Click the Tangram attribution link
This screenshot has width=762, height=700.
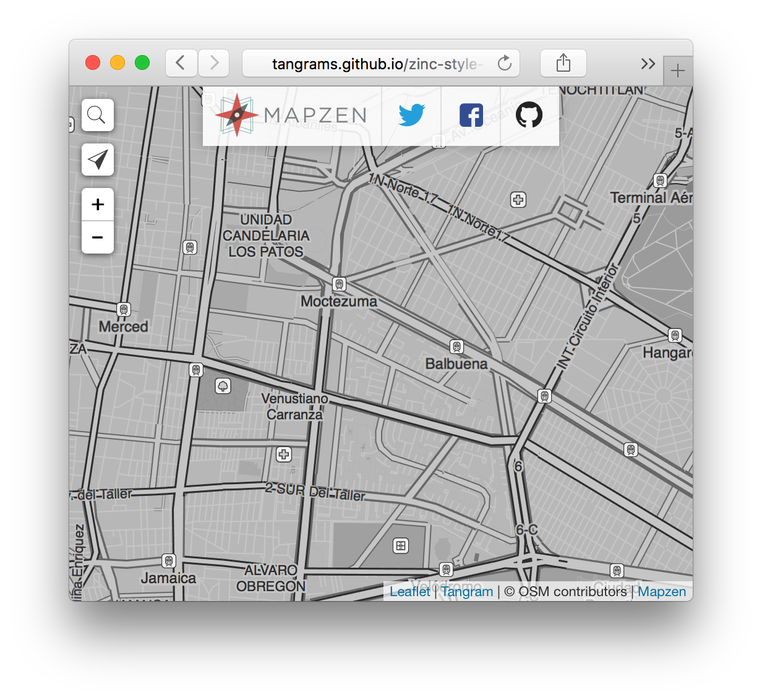pos(468,592)
